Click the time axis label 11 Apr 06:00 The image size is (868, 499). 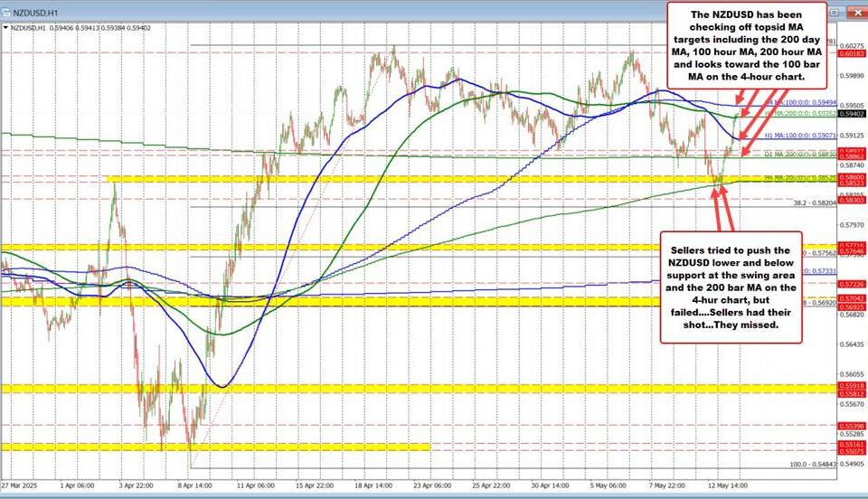point(255,485)
